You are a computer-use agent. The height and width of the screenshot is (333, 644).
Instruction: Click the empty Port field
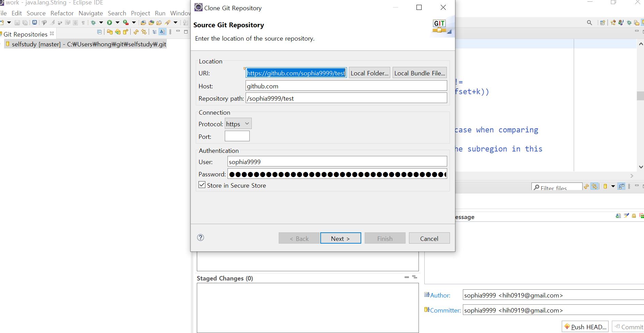click(237, 136)
